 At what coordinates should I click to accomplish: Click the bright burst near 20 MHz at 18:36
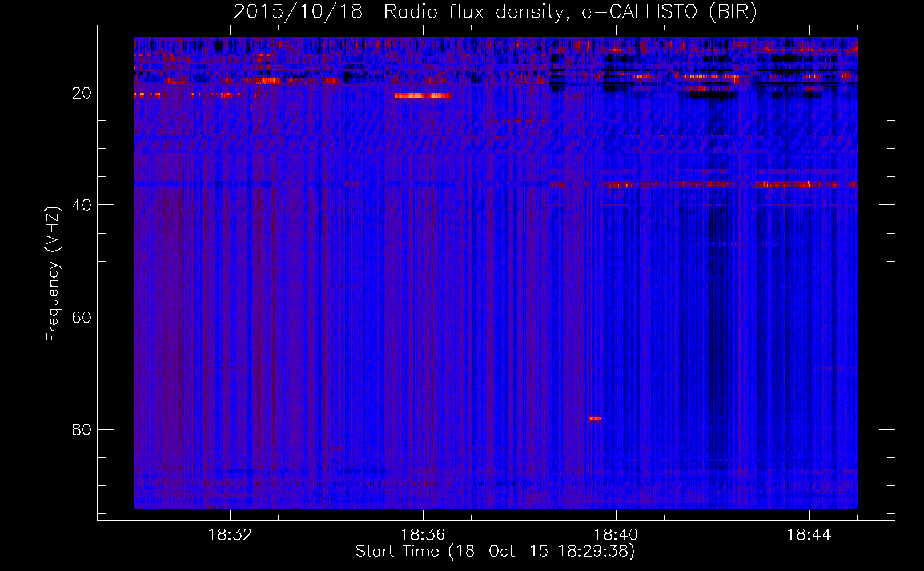click(x=423, y=96)
